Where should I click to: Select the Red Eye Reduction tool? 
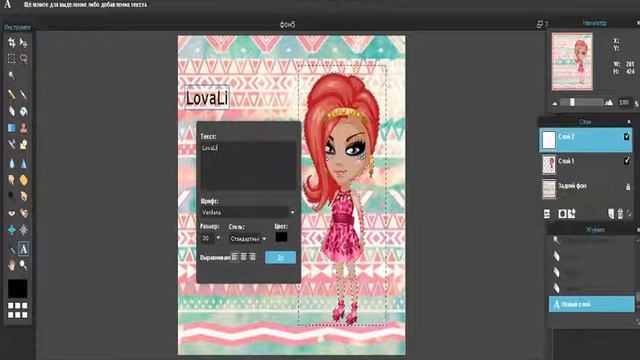click(x=11, y=213)
